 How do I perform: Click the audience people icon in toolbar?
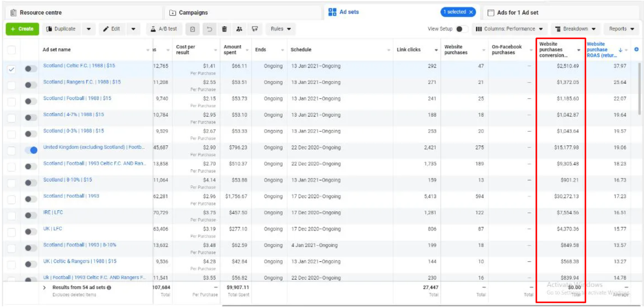239,29
